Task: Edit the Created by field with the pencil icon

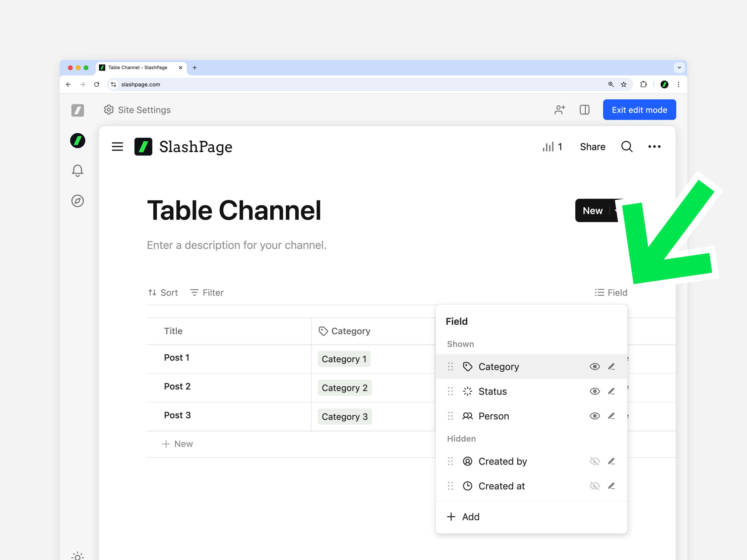Action: coord(611,461)
